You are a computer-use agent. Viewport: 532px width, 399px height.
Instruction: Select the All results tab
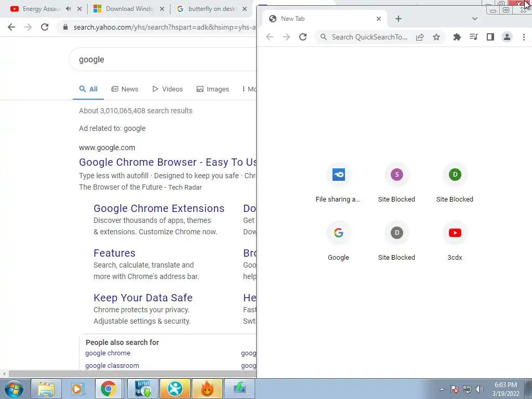pyautogui.click(x=88, y=89)
